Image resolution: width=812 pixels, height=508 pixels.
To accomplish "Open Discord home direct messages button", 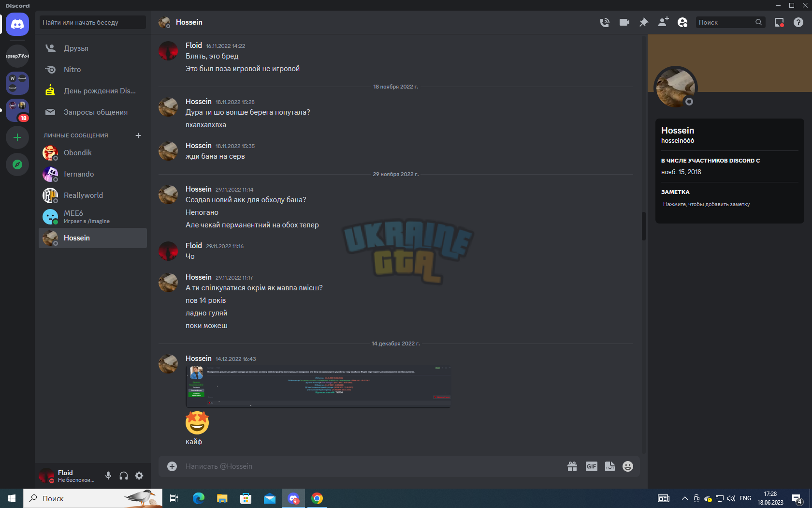I will [17, 24].
